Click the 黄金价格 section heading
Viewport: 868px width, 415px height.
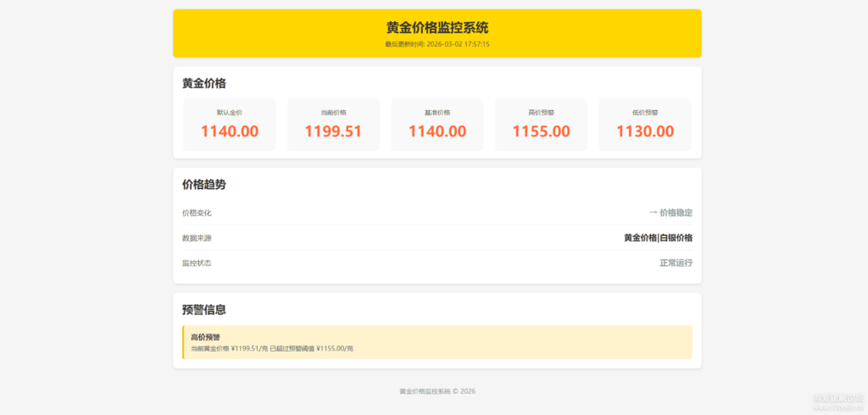203,83
